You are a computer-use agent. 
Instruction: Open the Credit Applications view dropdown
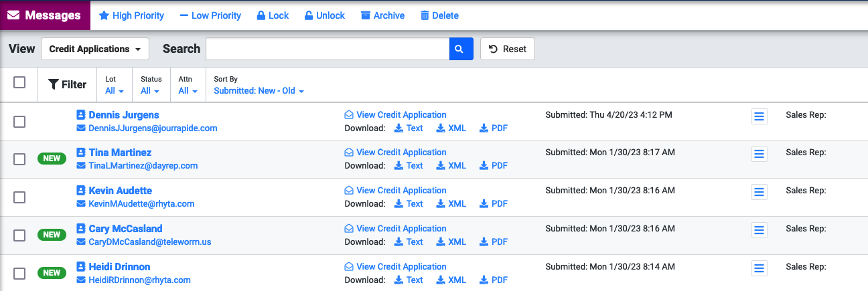(x=95, y=49)
